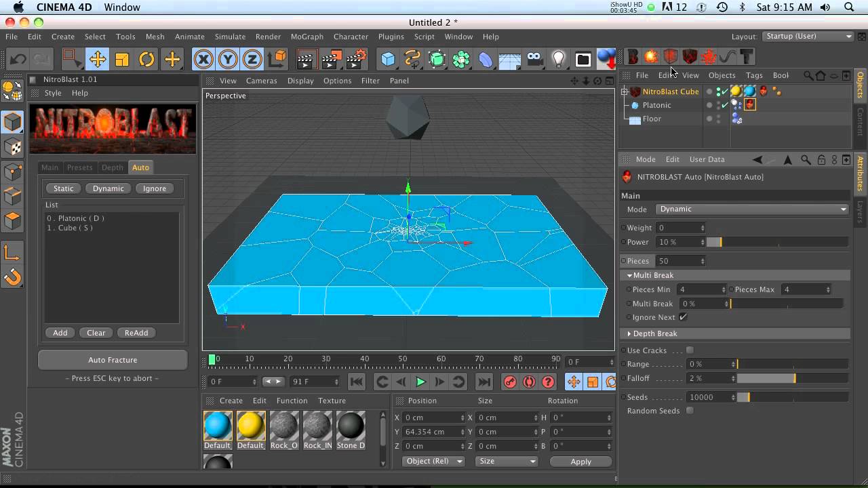Image resolution: width=868 pixels, height=488 pixels.
Task: Open the Plugins menu
Action: (391, 37)
